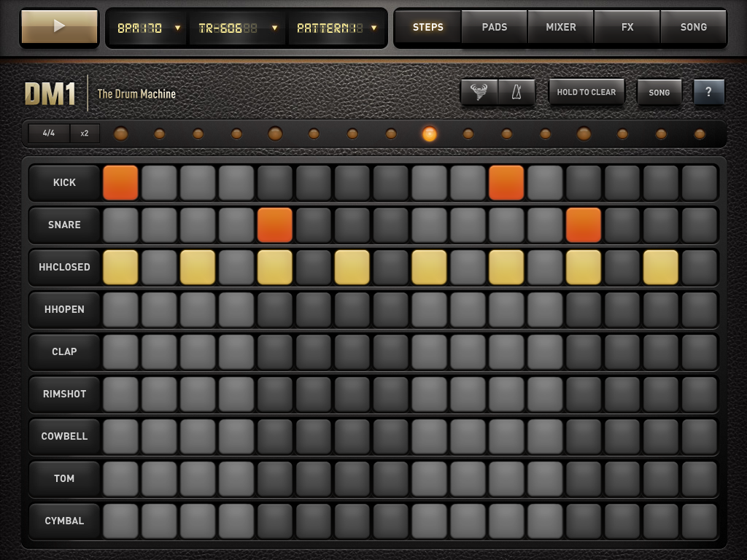Image resolution: width=747 pixels, height=560 pixels.
Task: Click the SONG button beside HOLD TO CLEAR
Action: [x=659, y=93]
